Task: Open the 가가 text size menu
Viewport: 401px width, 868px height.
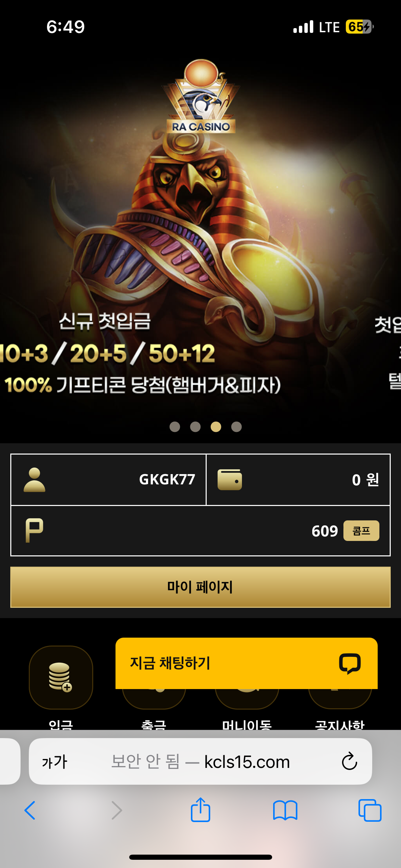Action: point(54,762)
